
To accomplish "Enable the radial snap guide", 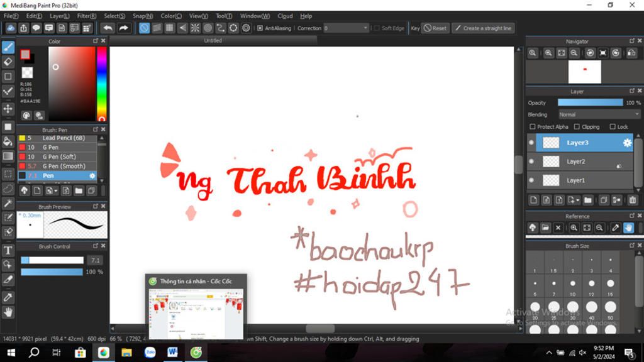I will 195,28.
